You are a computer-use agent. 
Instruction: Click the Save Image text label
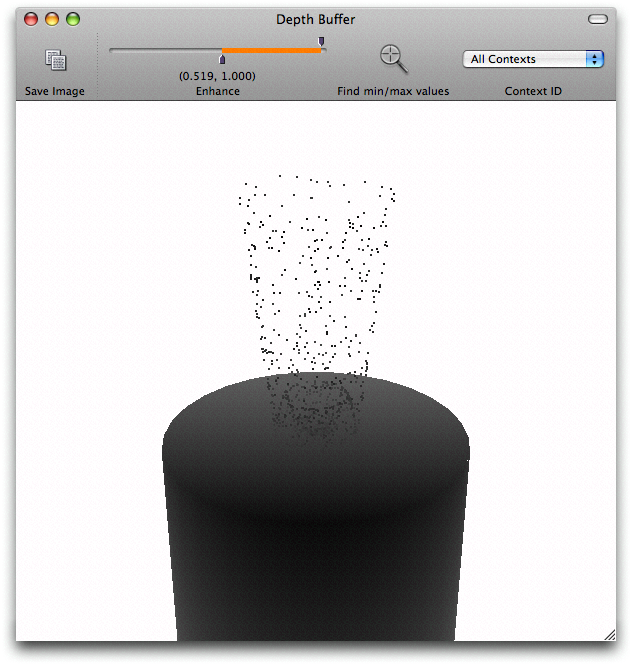tap(55, 91)
